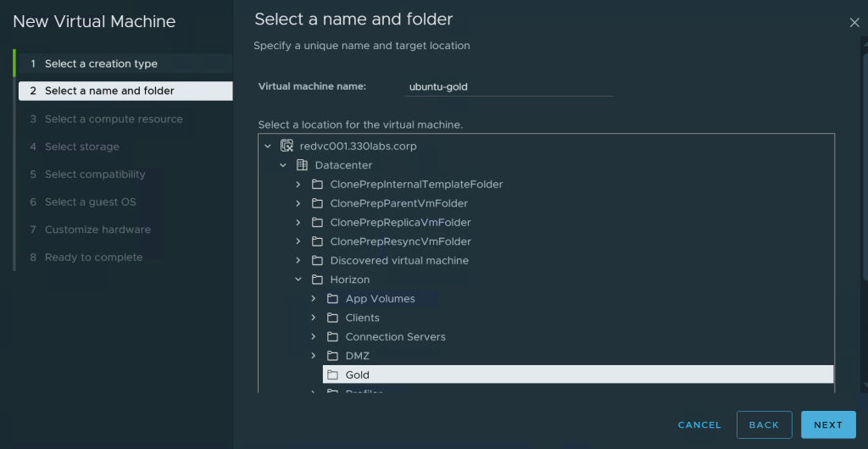The image size is (868, 449).
Task: Close the wizard with the X button
Action: click(x=854, y=23)
